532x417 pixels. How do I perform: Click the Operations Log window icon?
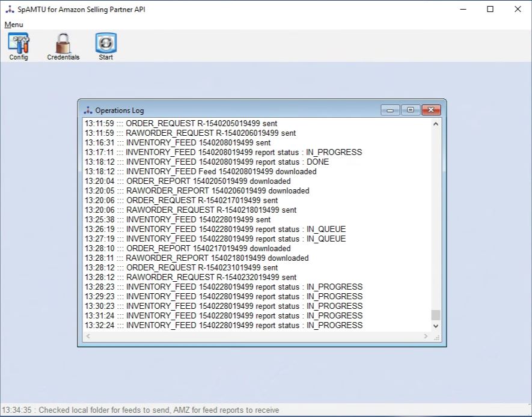pyautogui.click(x=88, y=110)
